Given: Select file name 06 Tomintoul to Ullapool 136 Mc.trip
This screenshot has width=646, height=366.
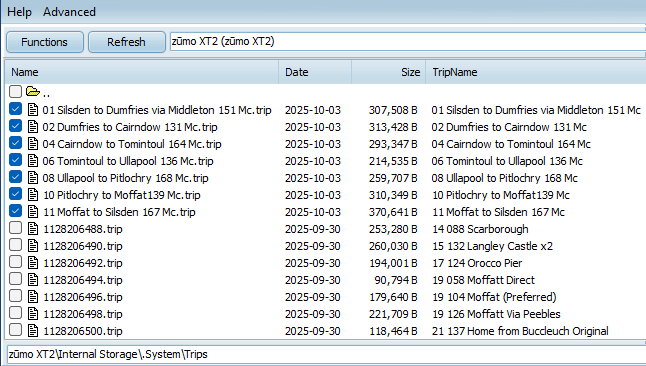Looking at the screenshot, I should coord(128,161).
